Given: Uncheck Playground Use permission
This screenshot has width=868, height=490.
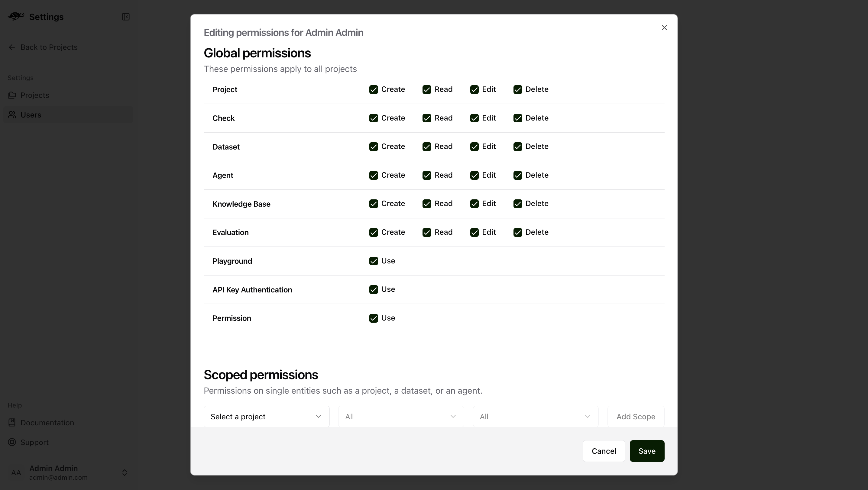Looking at the screenshot, I should pos(373,261).
